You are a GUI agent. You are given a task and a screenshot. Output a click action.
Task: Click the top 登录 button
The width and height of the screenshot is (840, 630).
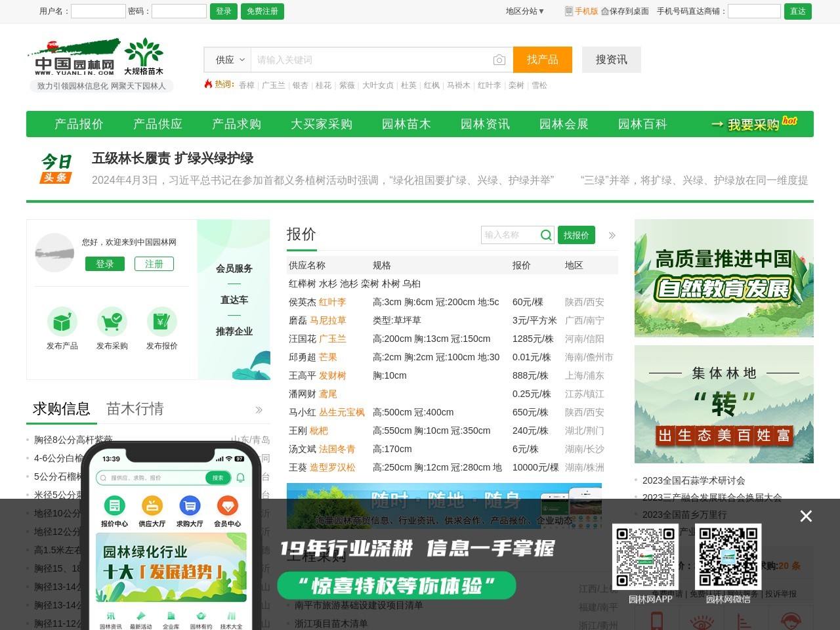tap(224, 11)
